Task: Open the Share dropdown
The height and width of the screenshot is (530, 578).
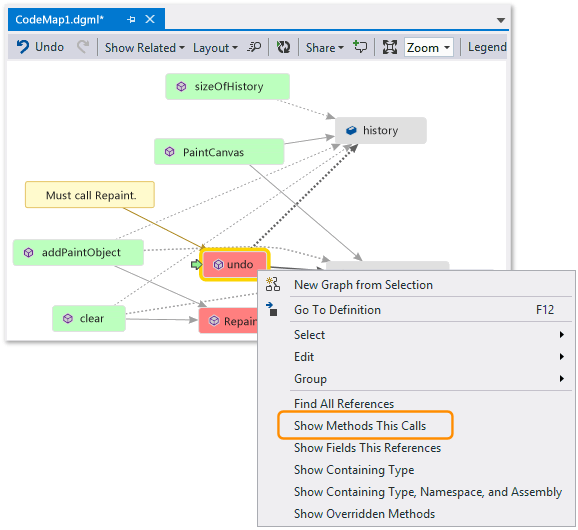Action: 324,48
